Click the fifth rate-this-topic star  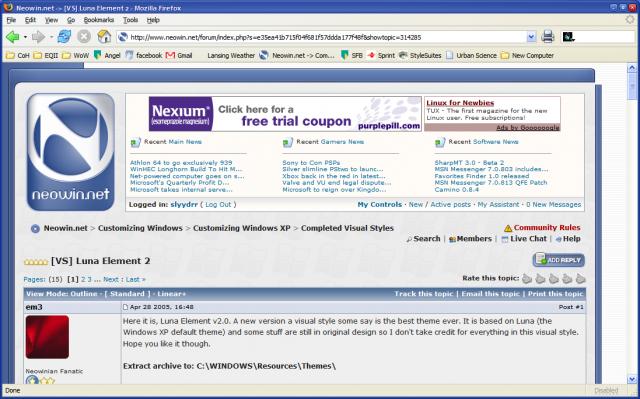[580, 279]
